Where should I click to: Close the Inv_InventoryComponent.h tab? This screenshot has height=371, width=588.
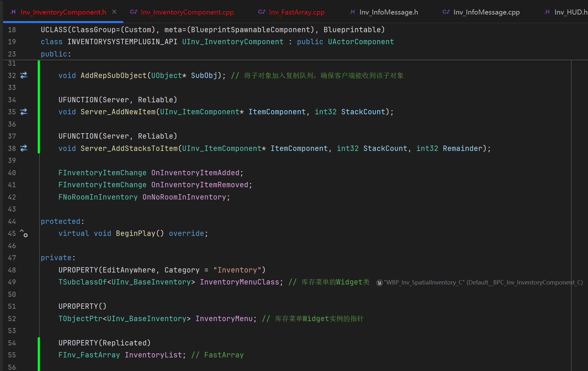114,12
